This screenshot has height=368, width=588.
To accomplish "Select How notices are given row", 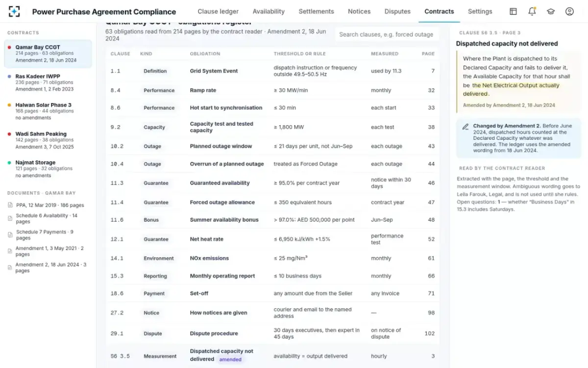I will 272,313.
